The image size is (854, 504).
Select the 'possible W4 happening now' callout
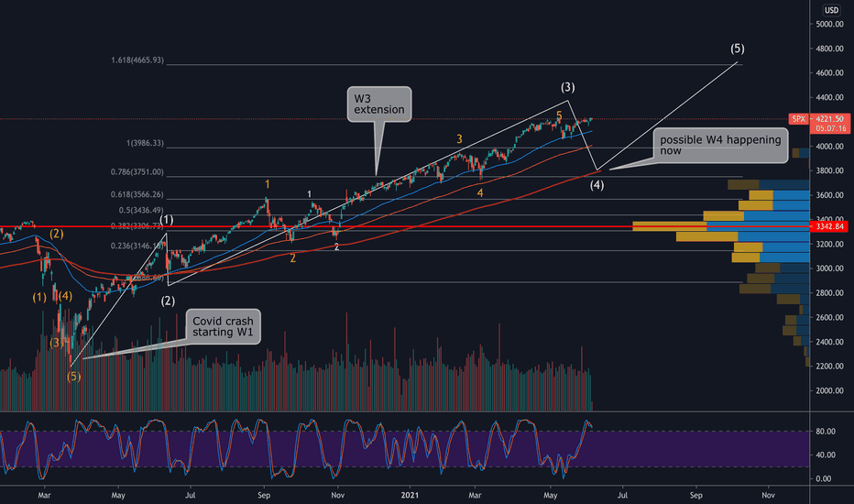tap(720, 146)
